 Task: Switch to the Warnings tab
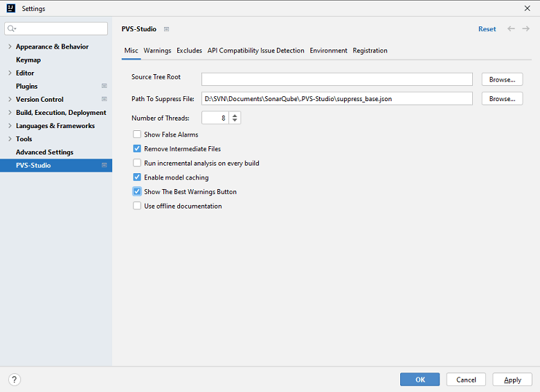click(157, 51)
